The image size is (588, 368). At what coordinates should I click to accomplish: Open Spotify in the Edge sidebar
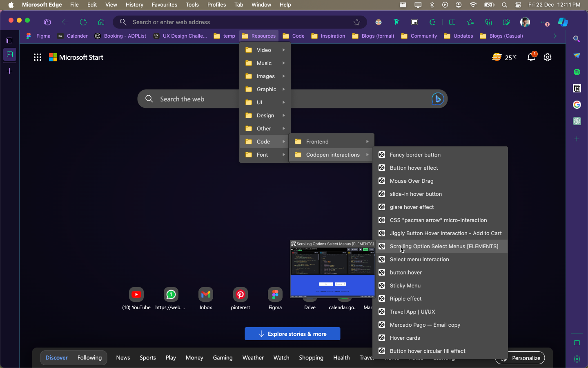point(577,72)
